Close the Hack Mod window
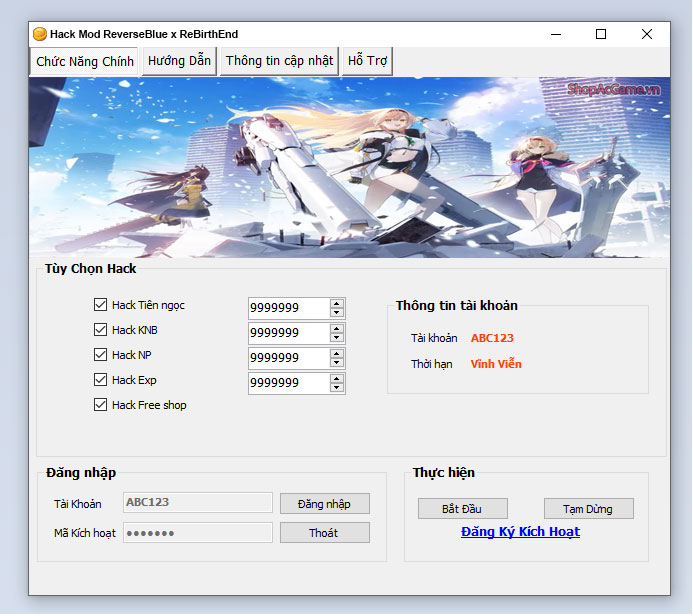The width and height of the screenshot is (693, 616). point(647,34)
